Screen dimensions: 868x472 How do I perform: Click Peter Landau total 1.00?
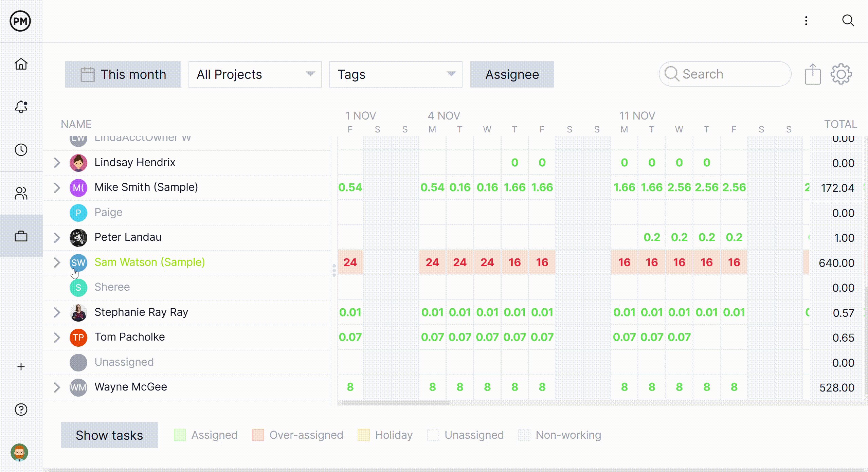pyautogui.click(x=844, y=238)
